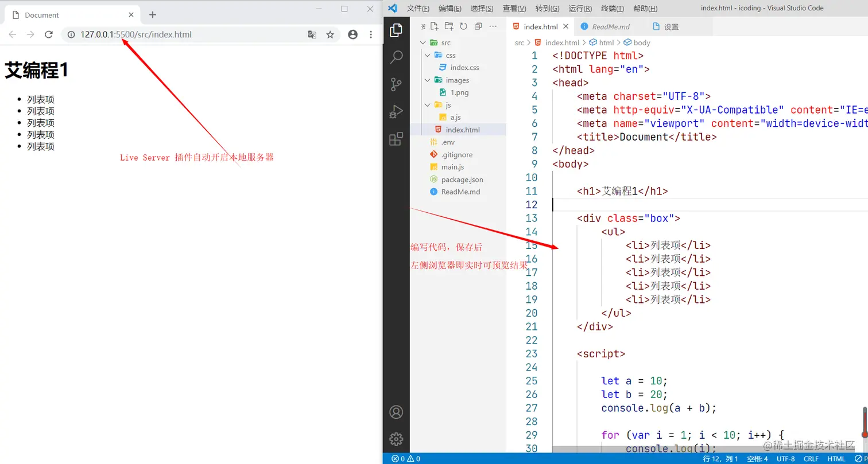Close the index.html editor tab

[x=566, y=26]
